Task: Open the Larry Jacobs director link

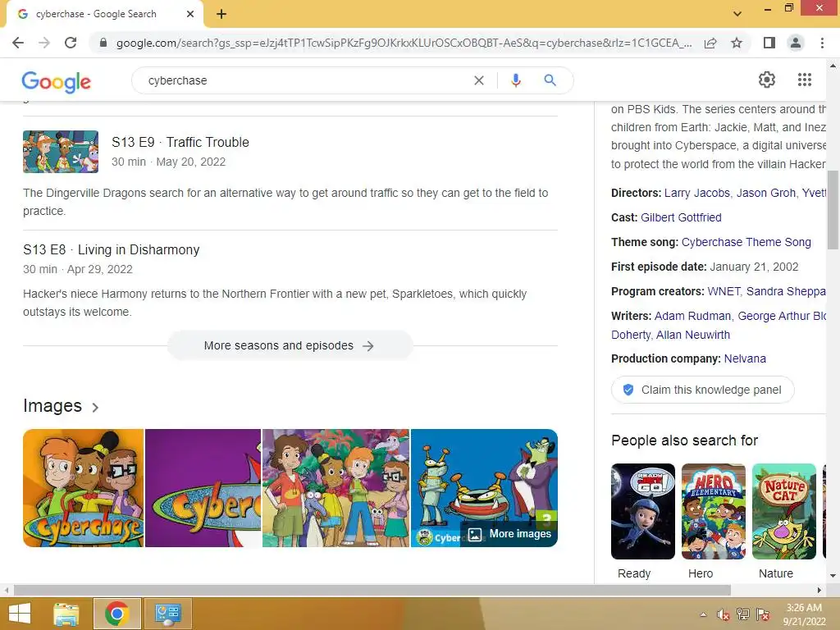Action: [x=697, y=193]
